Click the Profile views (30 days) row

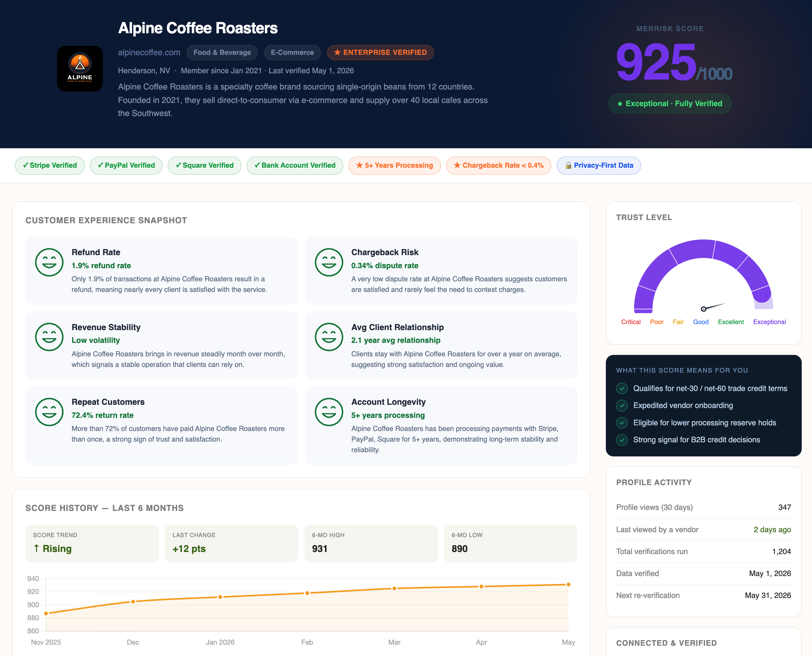point(703,507)
